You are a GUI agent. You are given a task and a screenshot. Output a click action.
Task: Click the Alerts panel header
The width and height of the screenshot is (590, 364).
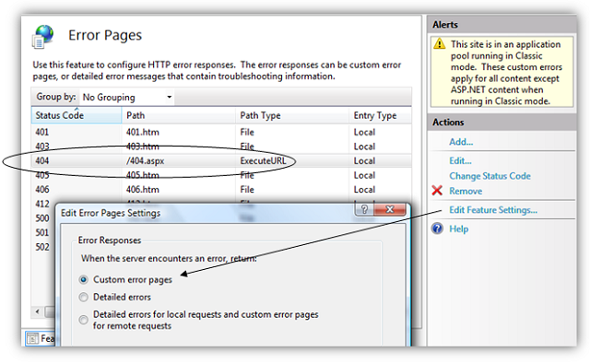[501, 25]
